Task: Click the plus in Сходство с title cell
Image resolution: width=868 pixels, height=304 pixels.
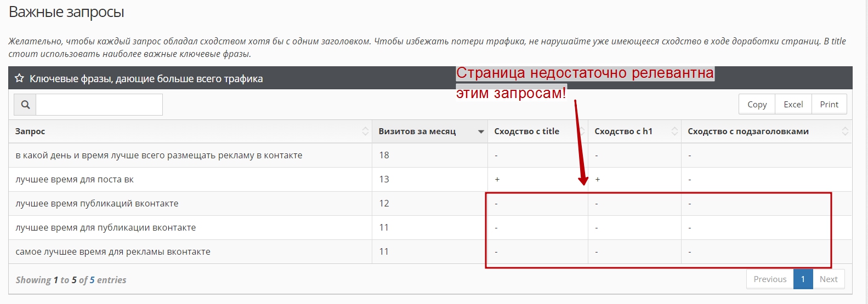Action: tap(497, 180)
